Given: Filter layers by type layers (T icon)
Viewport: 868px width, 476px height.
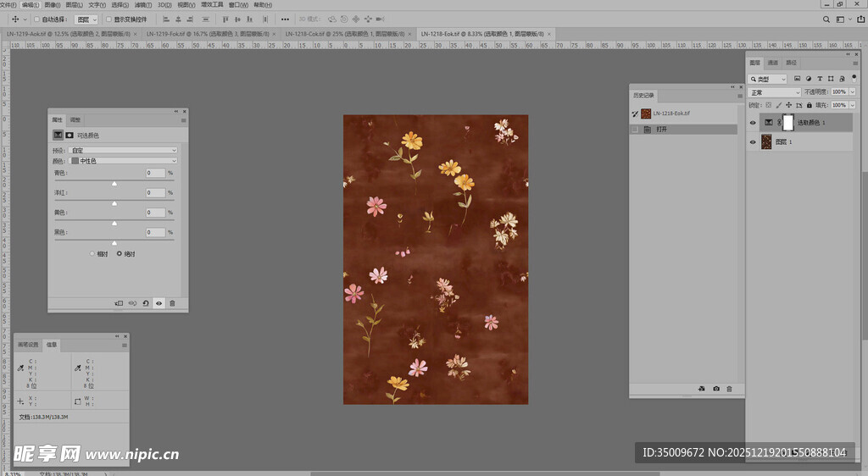Looking at the screenshot, I should pos(820,79).
